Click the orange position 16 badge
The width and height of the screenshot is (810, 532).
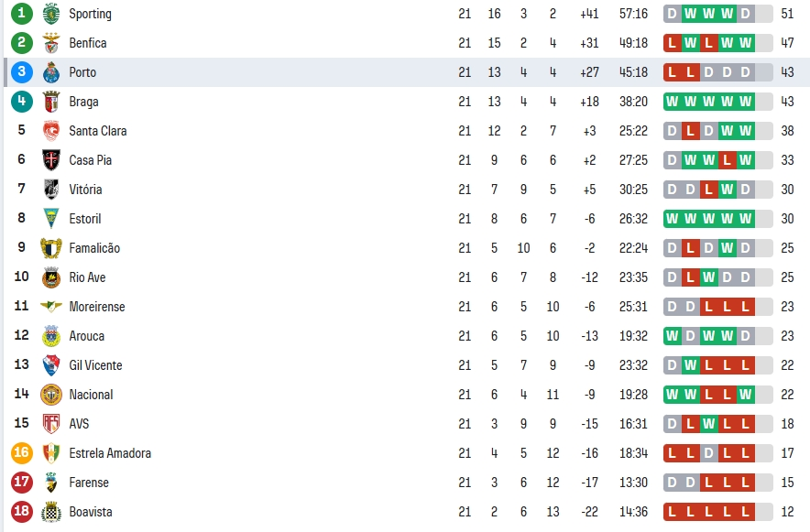click(21, 453)
